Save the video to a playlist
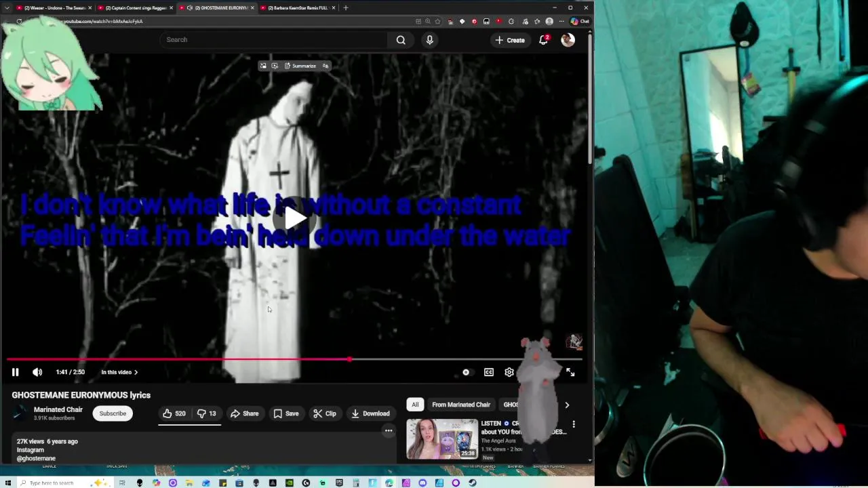The height and width of the screenshot is (488, 868). tap(285, 413)
